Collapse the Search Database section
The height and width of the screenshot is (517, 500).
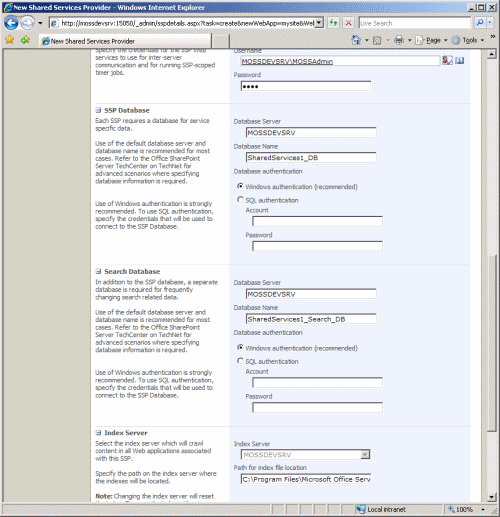coord(98,271)
